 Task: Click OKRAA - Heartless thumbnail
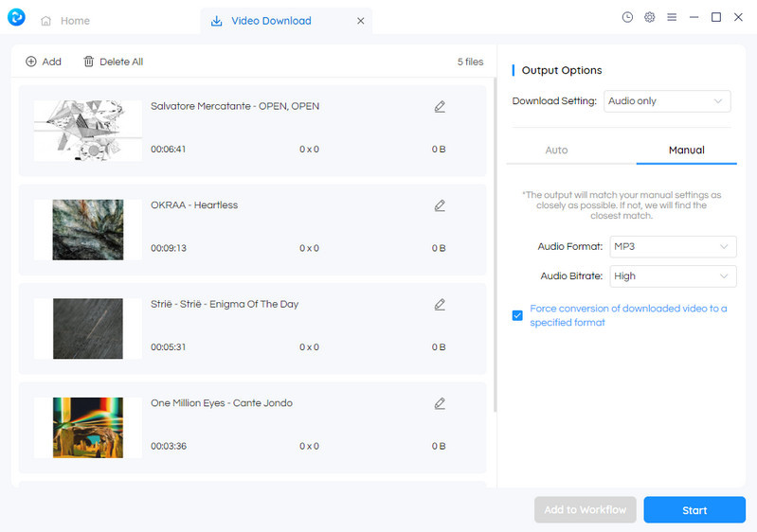pyautogui.click(x=88, y=230)
